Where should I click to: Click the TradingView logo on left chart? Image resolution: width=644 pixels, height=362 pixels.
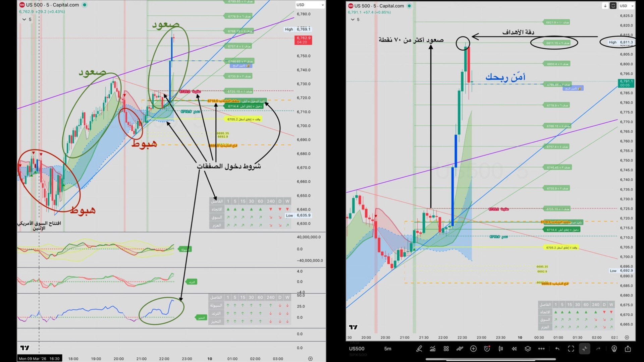tap(25, 348)
